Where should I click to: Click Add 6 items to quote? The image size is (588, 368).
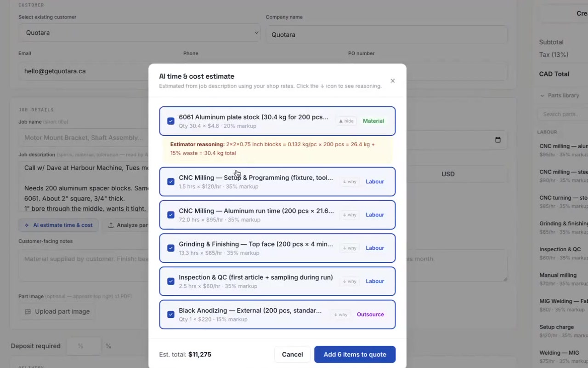click(x=355, y=354)
